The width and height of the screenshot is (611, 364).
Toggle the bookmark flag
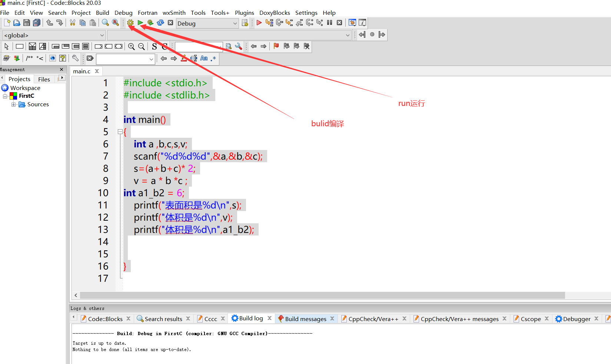276,46
